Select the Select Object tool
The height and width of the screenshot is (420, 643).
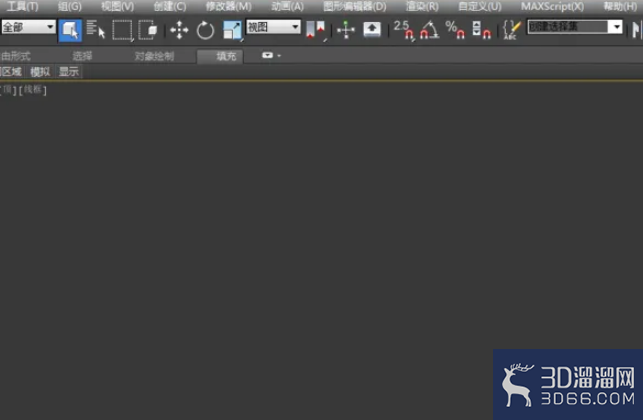pos(70,30)
